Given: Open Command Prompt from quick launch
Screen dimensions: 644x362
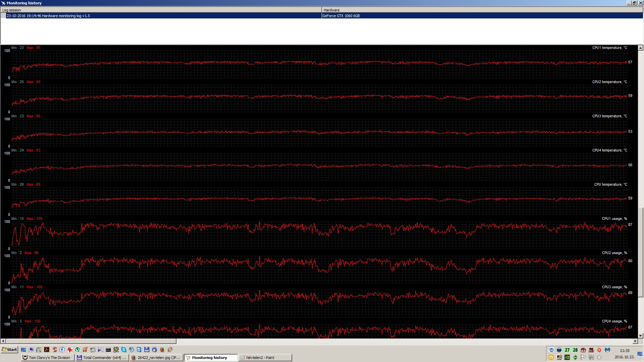Looking at the screenshot, I should 108,350.
